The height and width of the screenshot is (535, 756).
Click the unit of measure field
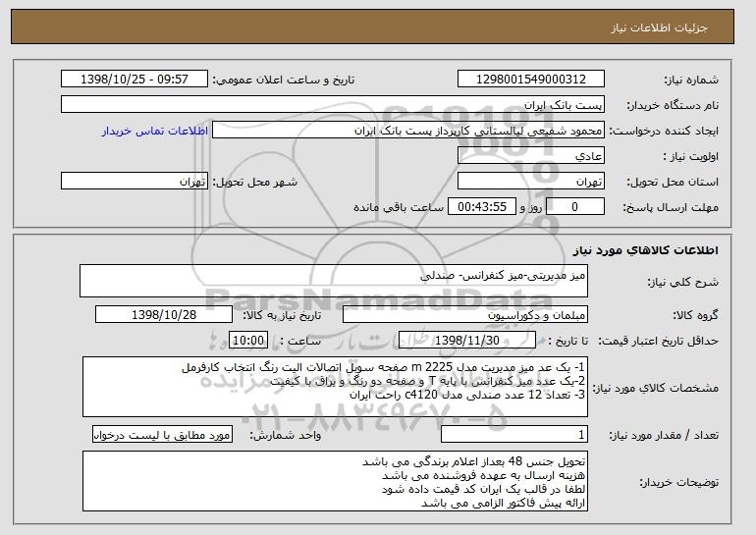coord(162,435)
